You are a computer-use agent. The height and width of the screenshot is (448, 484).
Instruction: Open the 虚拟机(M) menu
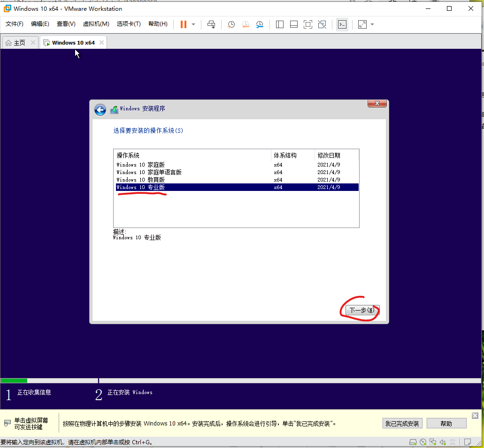click(96, 24)
